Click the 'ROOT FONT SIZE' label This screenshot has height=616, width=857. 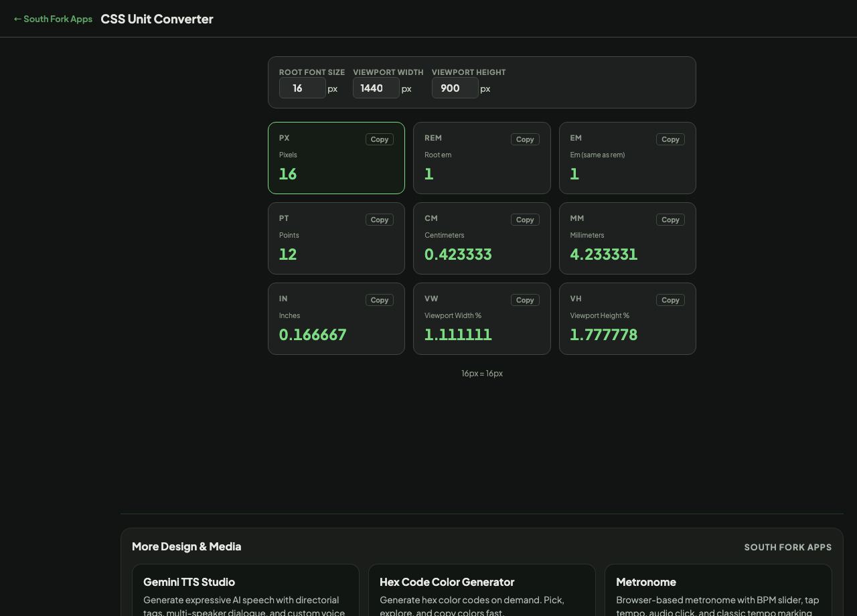(x=312, y=72)
